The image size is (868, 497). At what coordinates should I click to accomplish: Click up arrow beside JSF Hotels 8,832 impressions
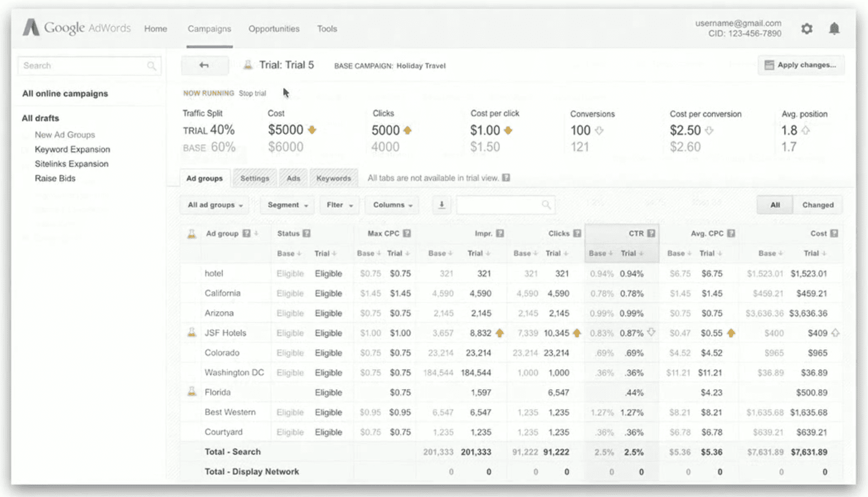click(500, 333)
